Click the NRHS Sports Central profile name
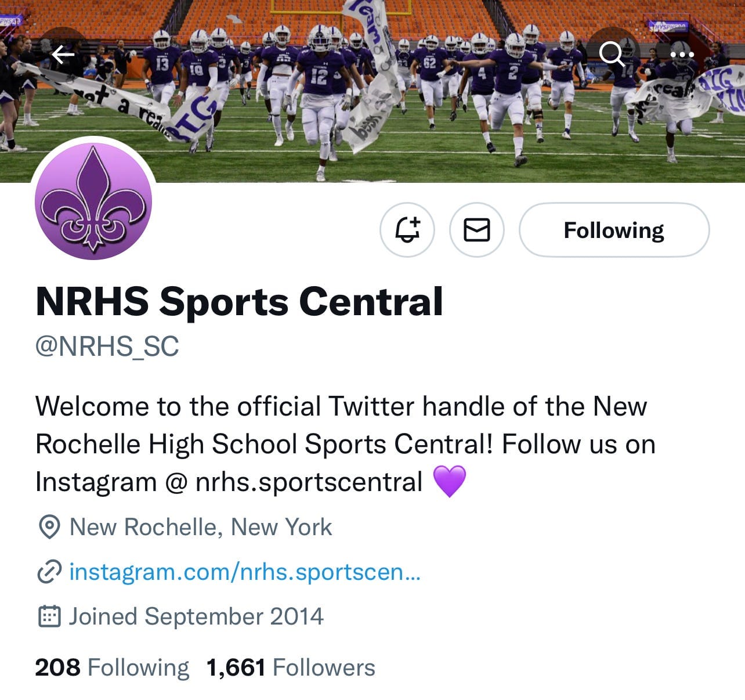Image resolution: width=745 pixels, height=700 pixels. (x=239, y=301)
